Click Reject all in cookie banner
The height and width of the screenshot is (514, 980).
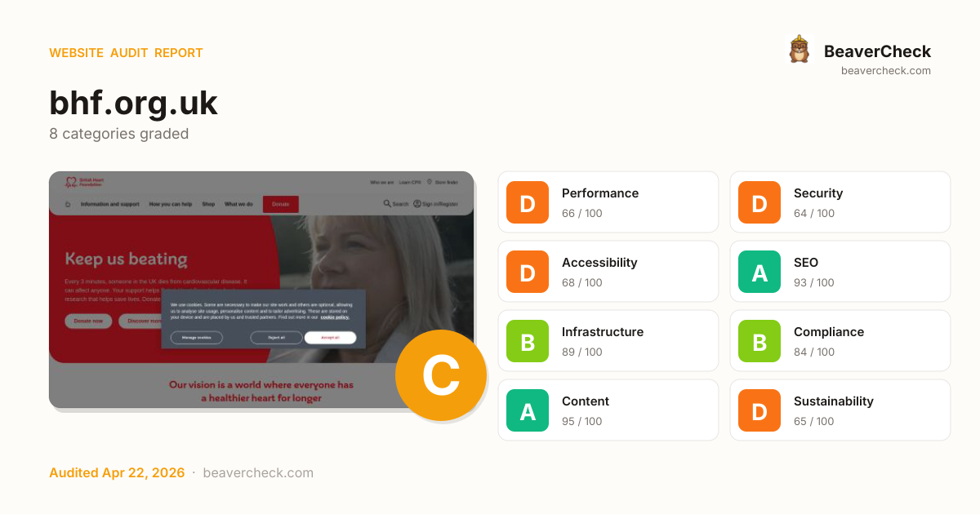(276, 337)
